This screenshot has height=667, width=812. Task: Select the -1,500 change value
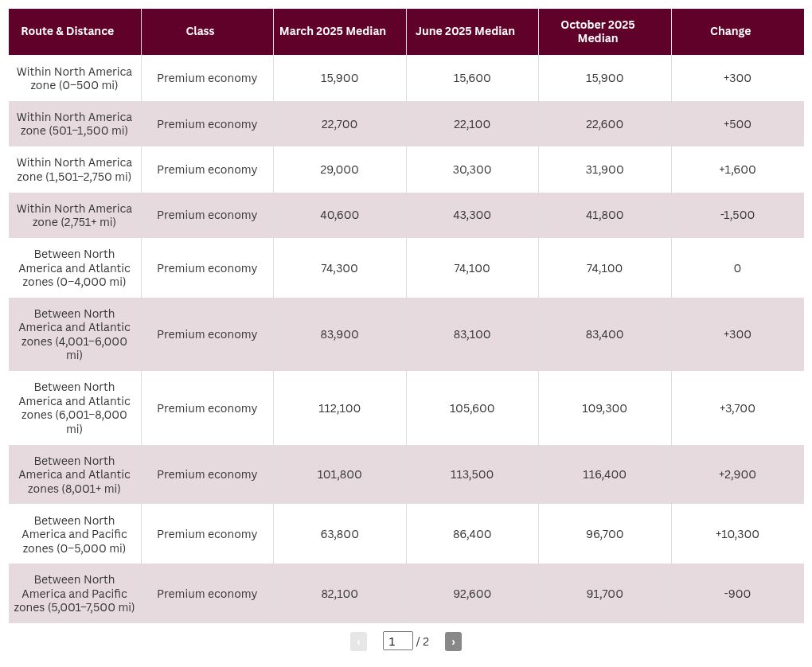(x=737, y=215)
